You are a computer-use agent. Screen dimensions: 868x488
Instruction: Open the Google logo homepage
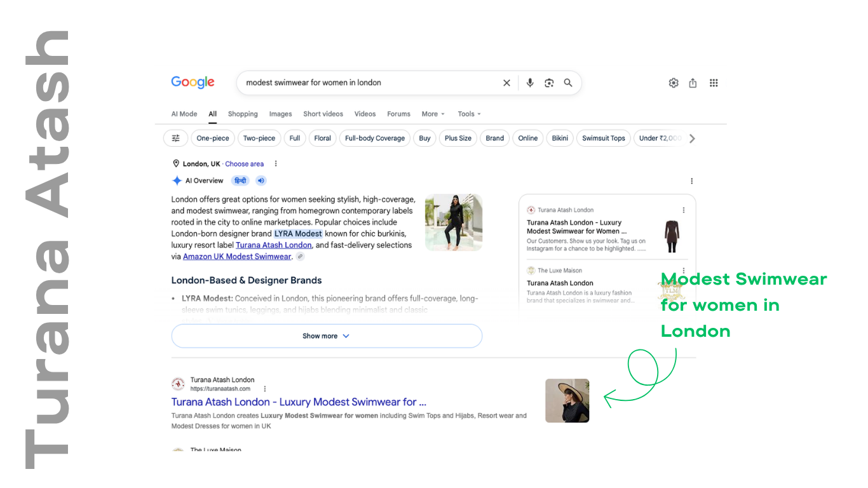coord(193,83)
